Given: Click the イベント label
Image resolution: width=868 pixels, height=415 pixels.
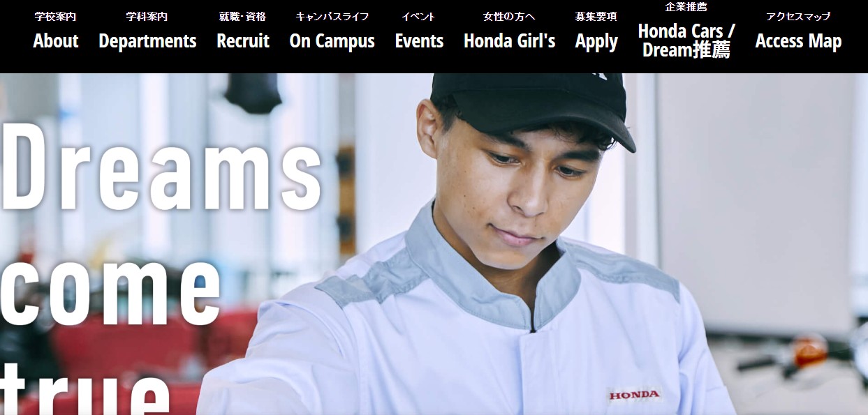Looking at the screenshot, I should [x=419, y=17].
